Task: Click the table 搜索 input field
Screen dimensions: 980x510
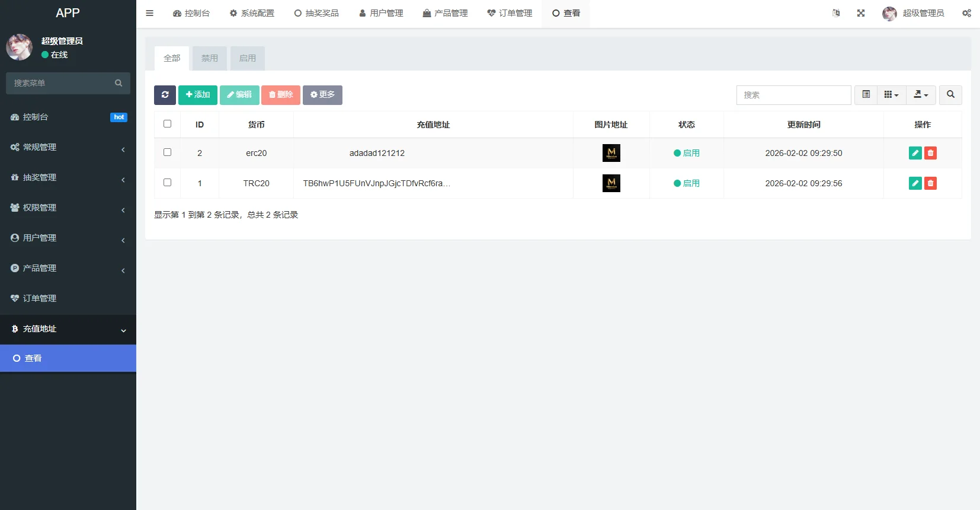Action: [x=793, y=95]
